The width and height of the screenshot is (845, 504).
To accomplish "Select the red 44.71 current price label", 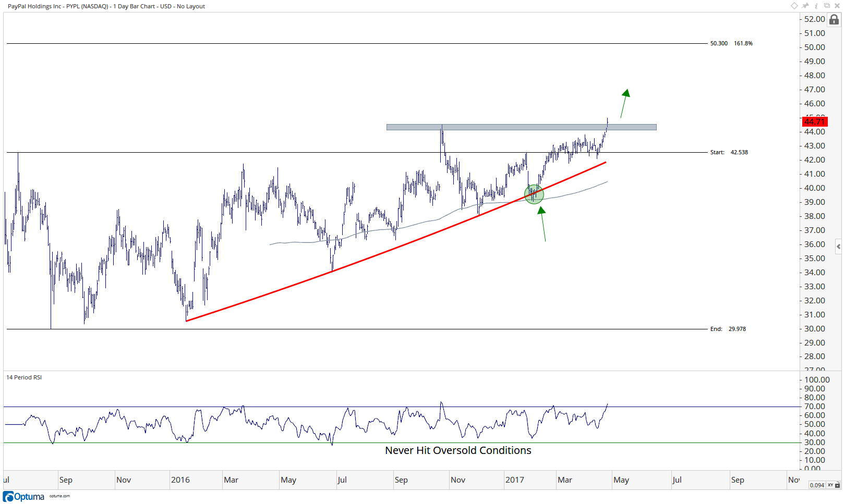I will pos(815,122).
